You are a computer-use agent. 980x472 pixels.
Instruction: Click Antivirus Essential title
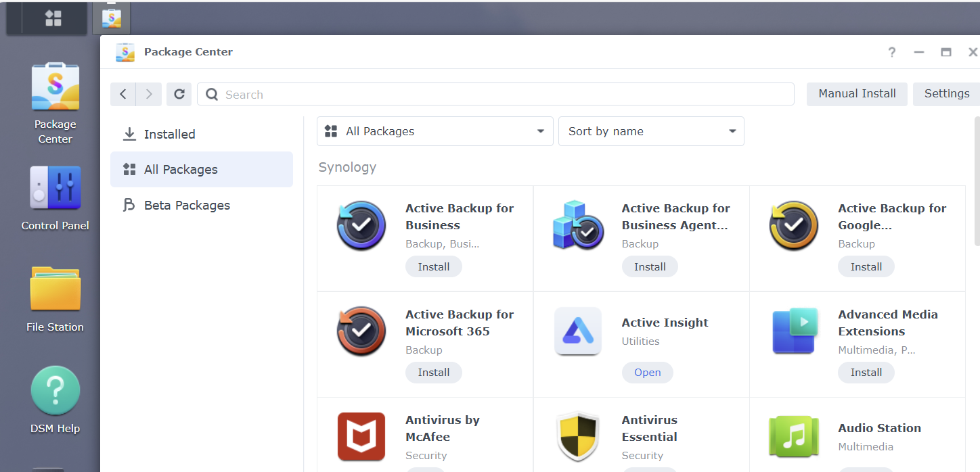click(x=650, y=428)
